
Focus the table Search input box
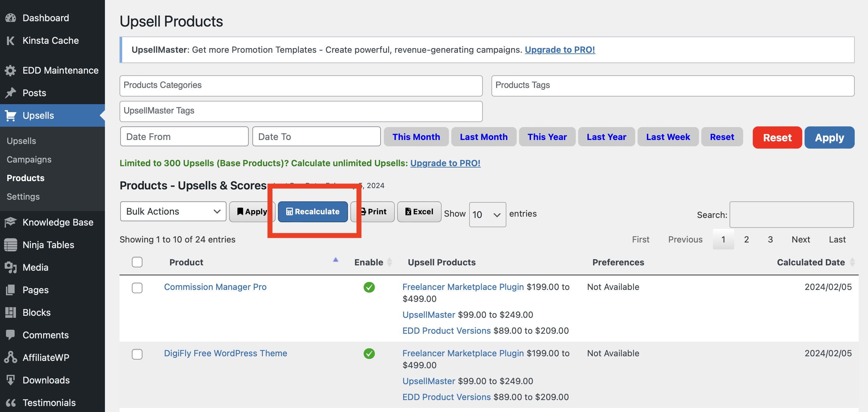791,214
